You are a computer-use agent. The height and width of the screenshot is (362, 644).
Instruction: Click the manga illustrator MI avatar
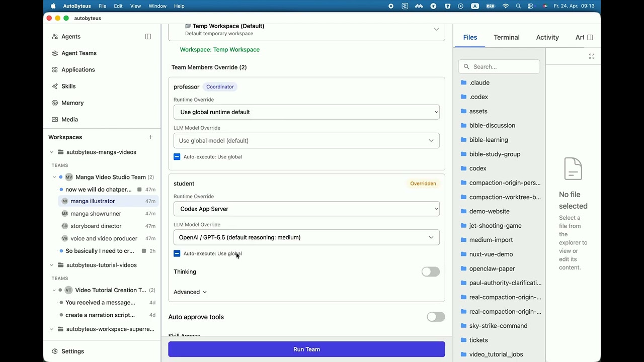click(x=64, y=201)
